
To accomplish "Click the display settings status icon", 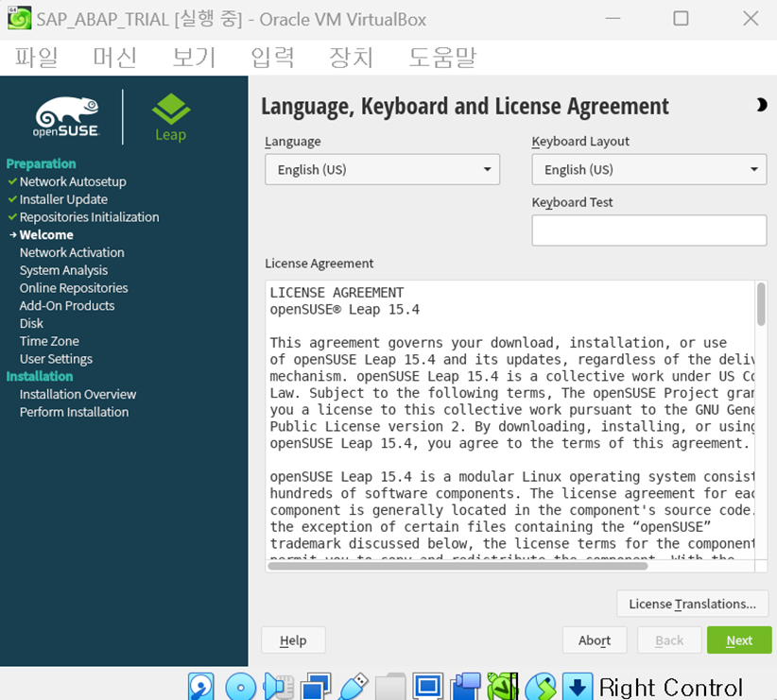I will pyautogui.click(x=427, y=687).
